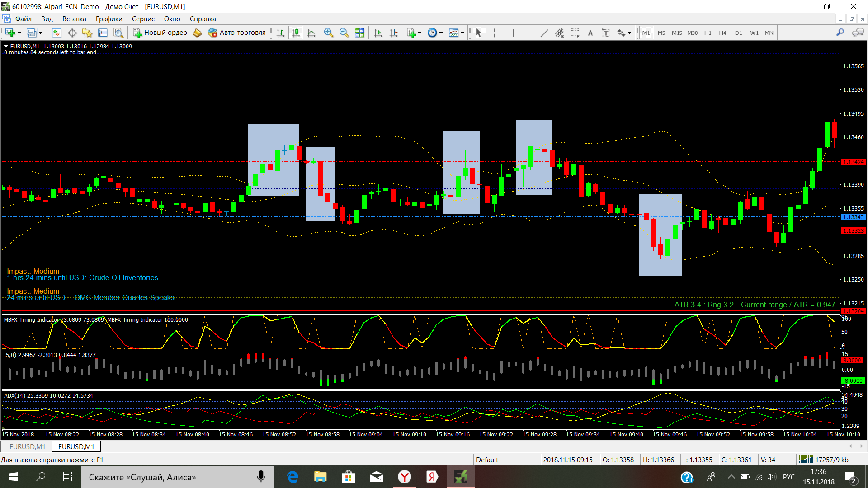Toggle chart shift
868x488 pixels.
coord(394,33)
